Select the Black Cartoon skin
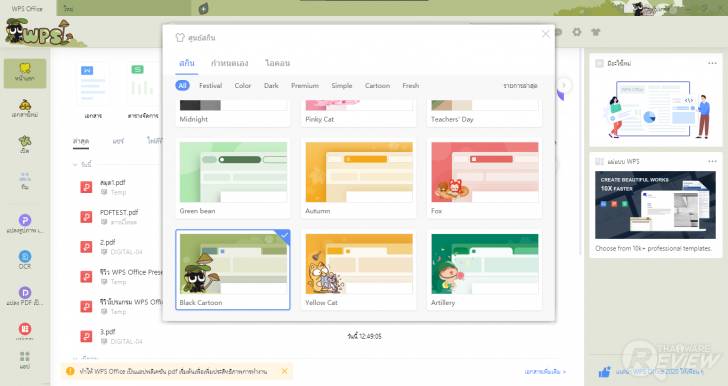The image size is (728, 386). 233,269
